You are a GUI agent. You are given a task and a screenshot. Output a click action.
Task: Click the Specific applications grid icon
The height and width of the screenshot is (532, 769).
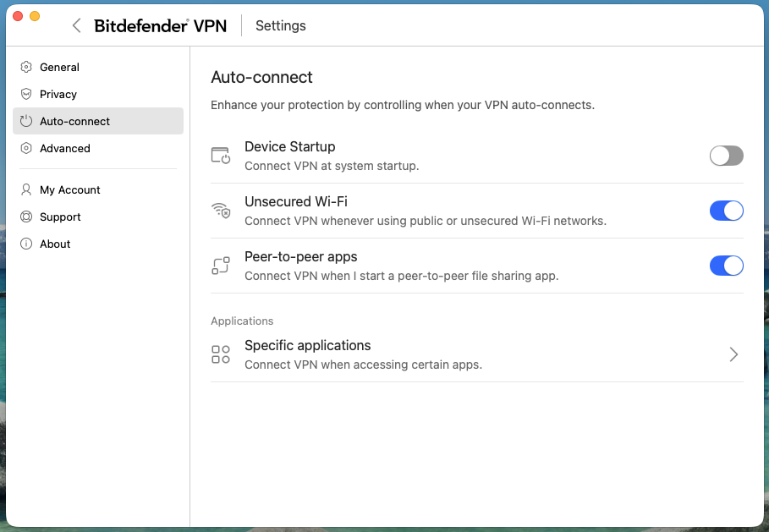[x=221, y=354]
